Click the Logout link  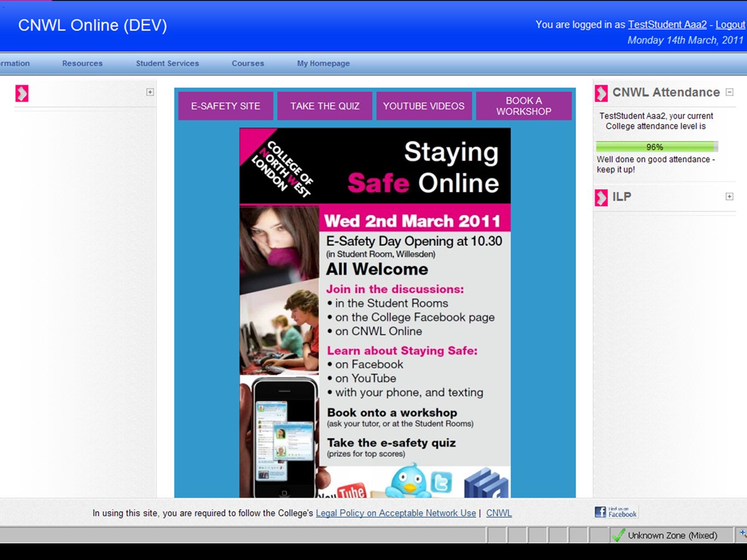pyautogui.click(x=730, y=25)
